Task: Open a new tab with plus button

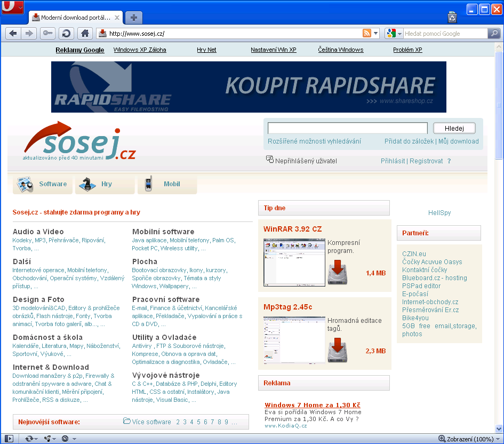Action: 134,18
